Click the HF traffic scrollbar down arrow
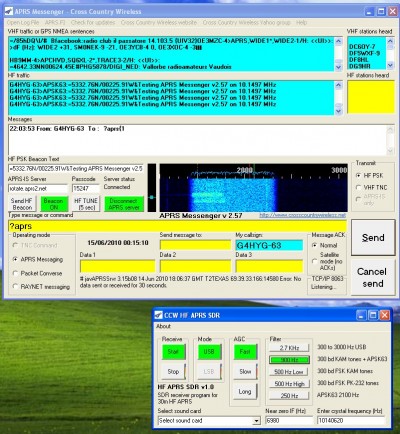This screenshot has width=400, height=434. [339, 111]
